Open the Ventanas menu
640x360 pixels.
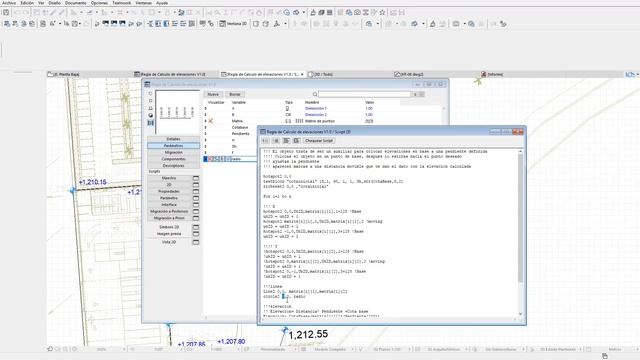[x=144, y=3]
